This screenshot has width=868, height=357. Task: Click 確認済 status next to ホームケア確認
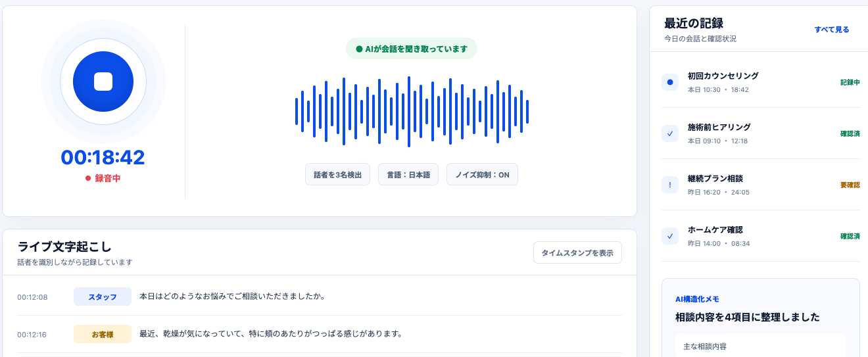[x=850, y=237]
